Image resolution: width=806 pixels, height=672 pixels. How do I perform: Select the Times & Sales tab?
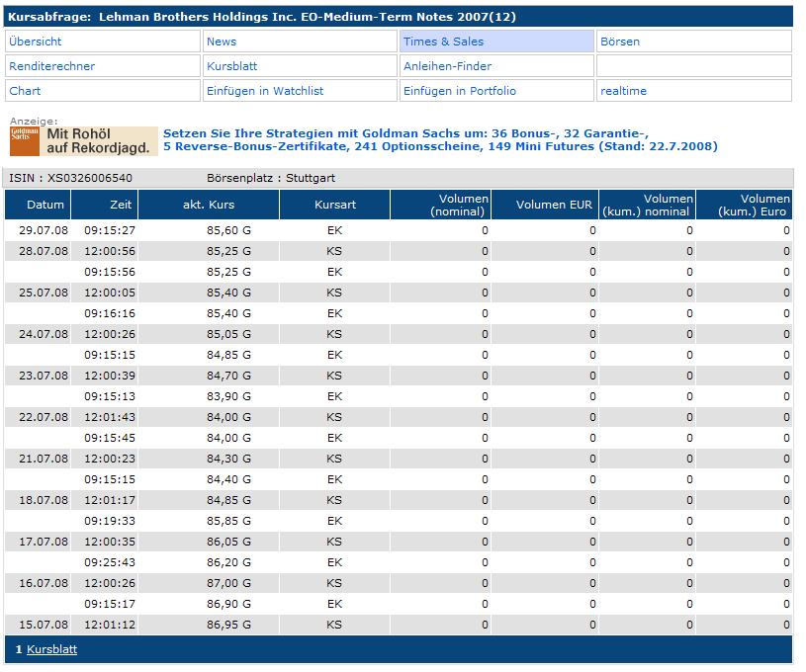click(x=443, y=42)
